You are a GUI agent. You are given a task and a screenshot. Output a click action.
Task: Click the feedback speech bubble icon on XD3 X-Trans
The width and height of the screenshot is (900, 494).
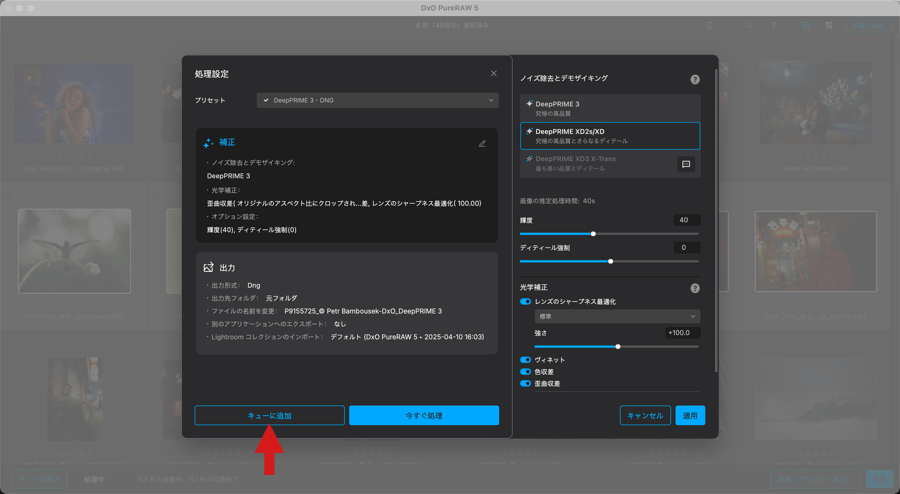pos(686,165)
